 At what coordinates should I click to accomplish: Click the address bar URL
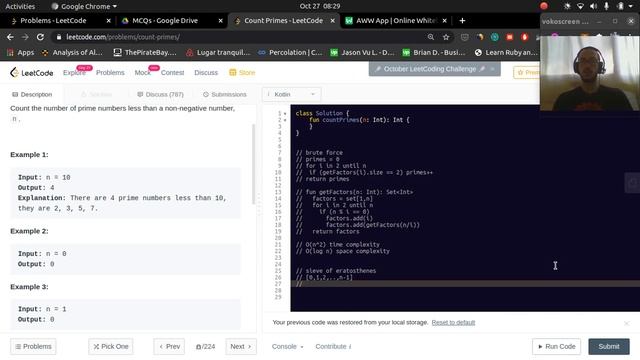pos(122,37)
